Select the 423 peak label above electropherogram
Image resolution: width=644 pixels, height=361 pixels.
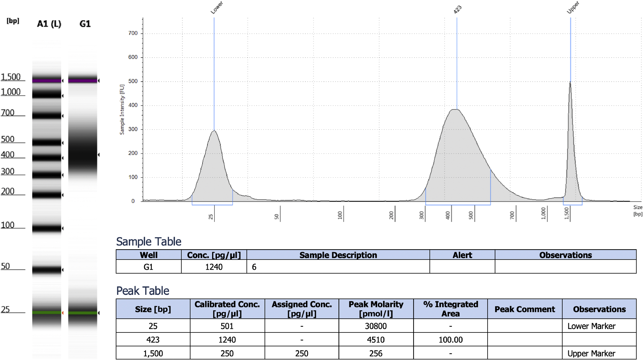[457, 10]
